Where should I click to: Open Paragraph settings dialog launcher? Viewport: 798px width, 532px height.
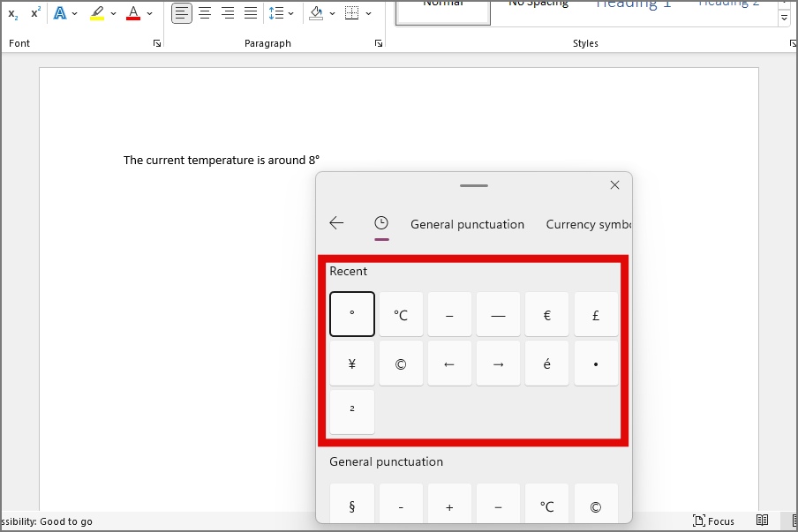tap(379, 44)
